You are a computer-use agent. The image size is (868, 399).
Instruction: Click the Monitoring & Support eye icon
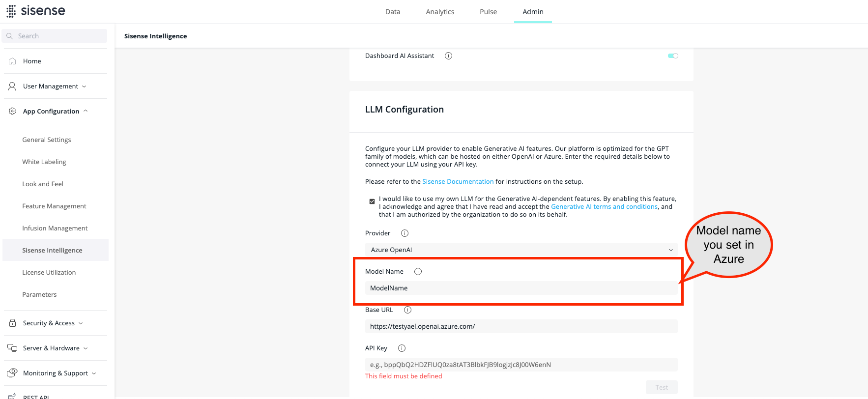[12, 373]
